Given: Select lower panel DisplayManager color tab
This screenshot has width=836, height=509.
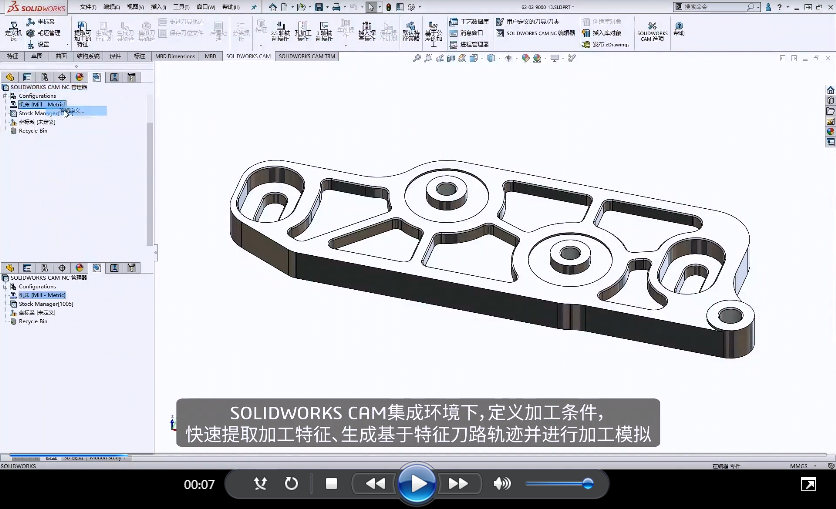Looking at the screenshot, I should pyautogui.click(x=79, y=268).
